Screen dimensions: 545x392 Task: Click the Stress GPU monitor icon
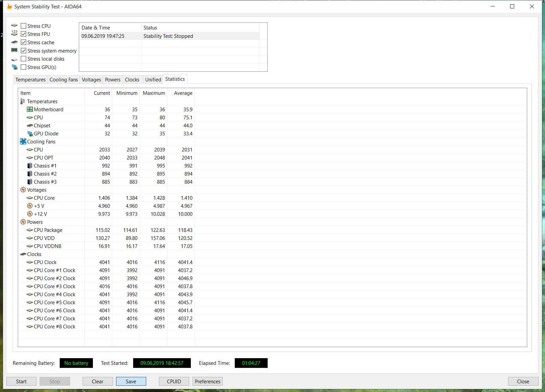point(14,67)
